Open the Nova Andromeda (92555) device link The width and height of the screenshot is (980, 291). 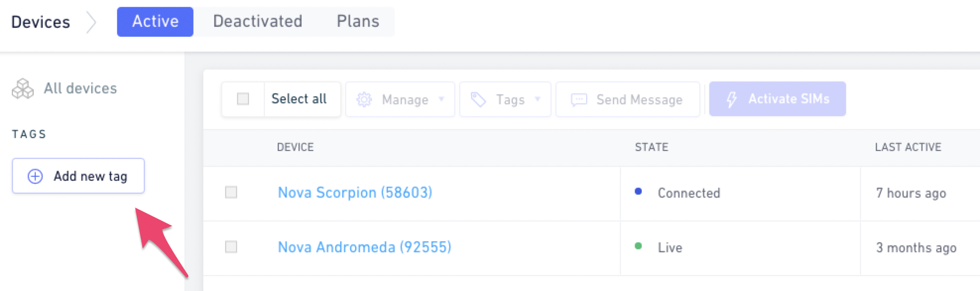tap(365, 247)
